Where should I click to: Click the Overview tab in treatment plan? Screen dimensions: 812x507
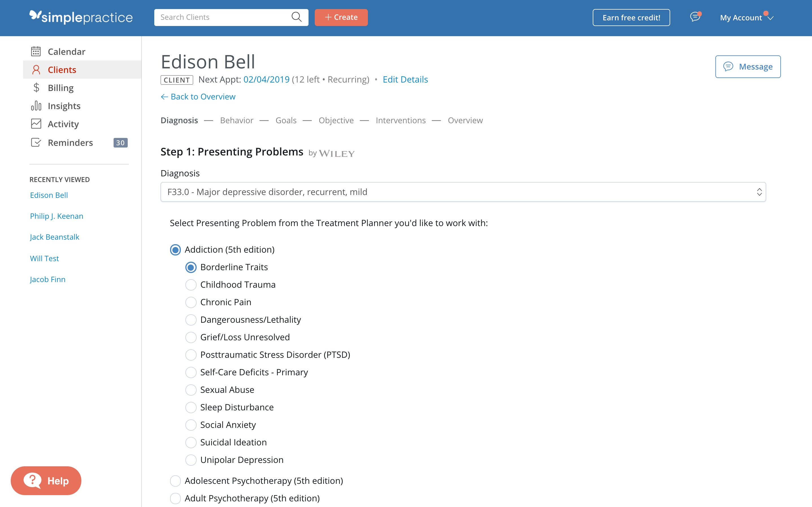(x=465, y=120)
